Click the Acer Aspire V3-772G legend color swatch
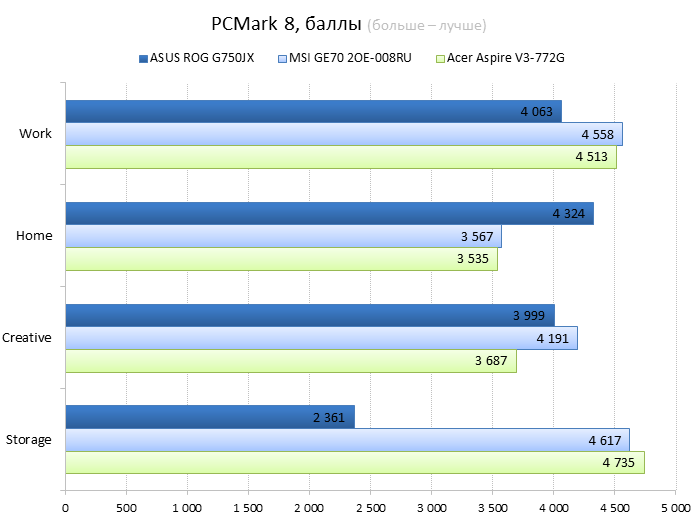Image resolution: width=699 pixels, height=532 pixels. coord(440,58)
